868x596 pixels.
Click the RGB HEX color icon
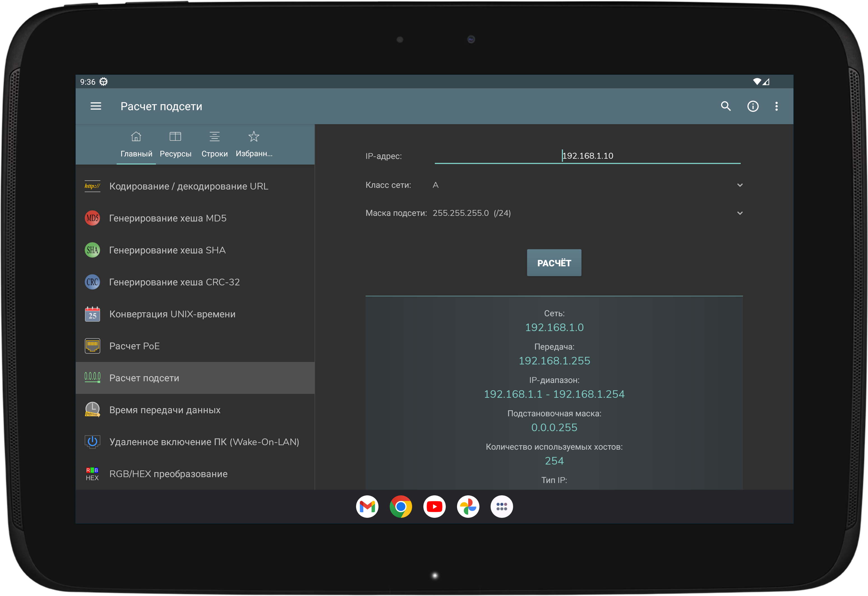point(92,474)
